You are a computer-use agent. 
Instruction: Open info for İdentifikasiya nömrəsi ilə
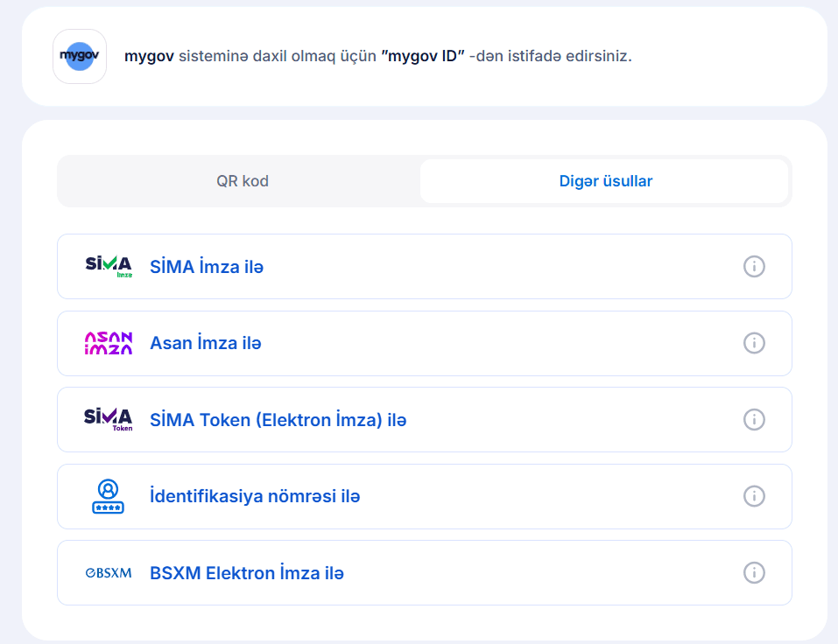pyautogui.click(x=754, y=496)
